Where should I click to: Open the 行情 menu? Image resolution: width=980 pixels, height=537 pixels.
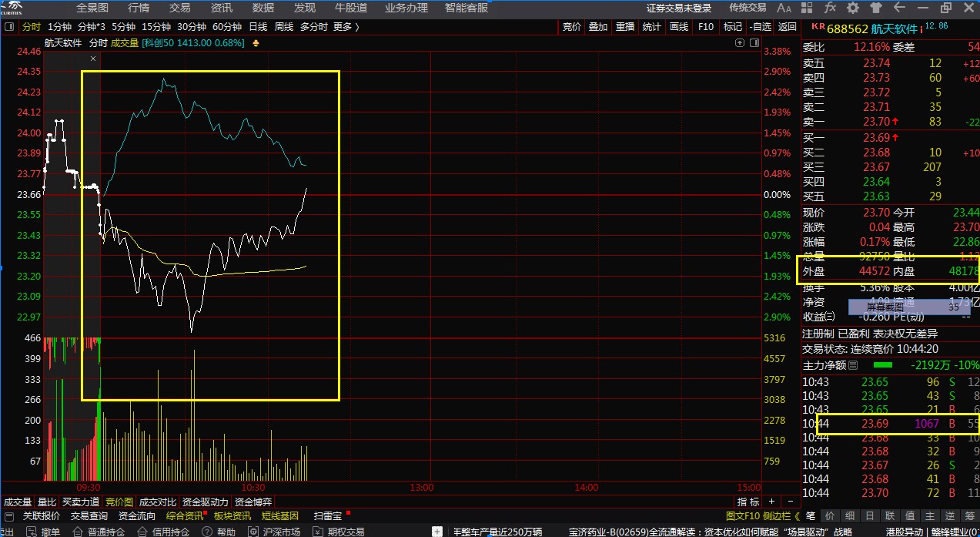pos(139,8)
